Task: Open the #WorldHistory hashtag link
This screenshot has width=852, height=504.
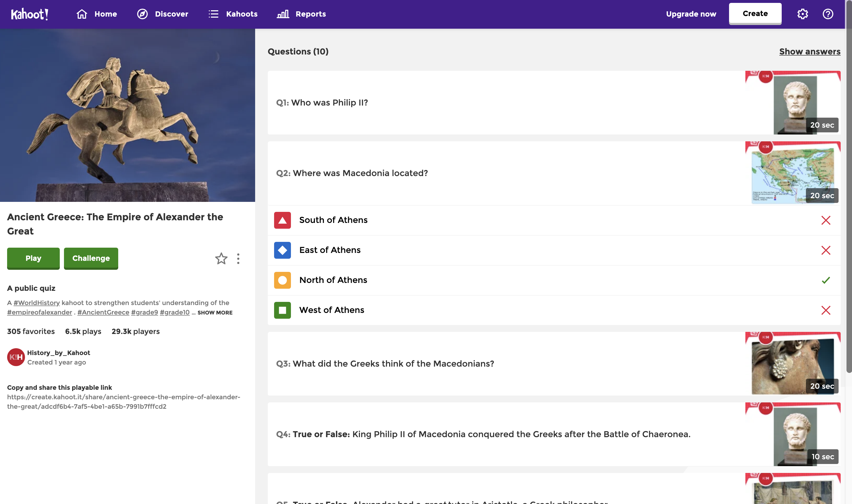Action: point(36,303)
